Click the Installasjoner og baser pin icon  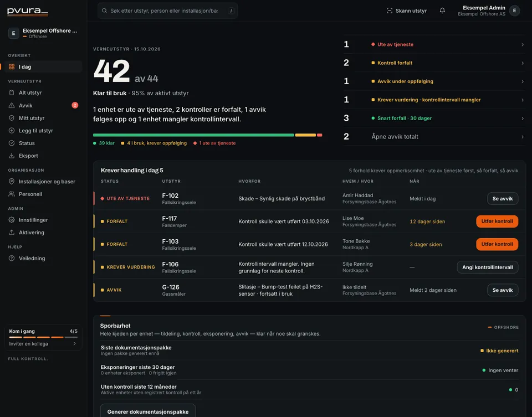coord(12,182)
